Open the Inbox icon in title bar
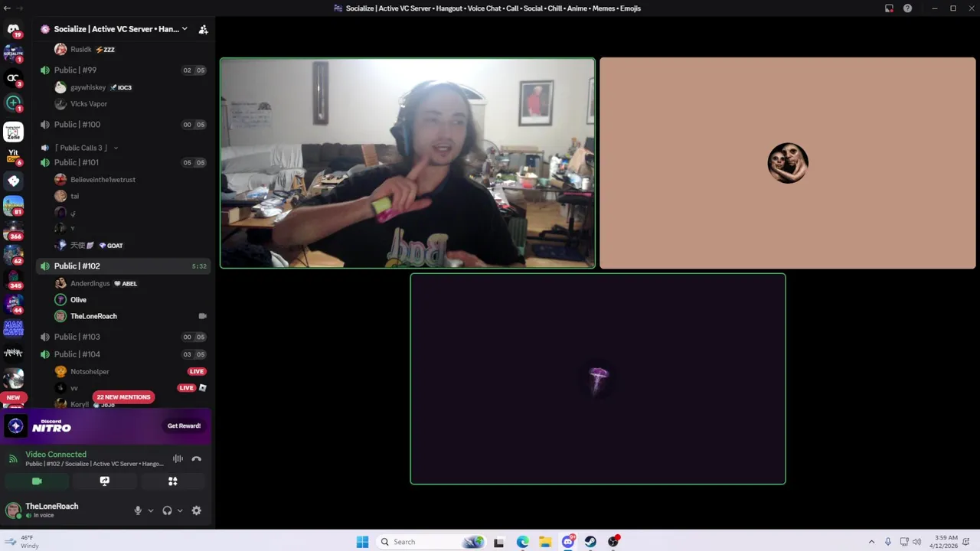 click(x=889, y=8)
